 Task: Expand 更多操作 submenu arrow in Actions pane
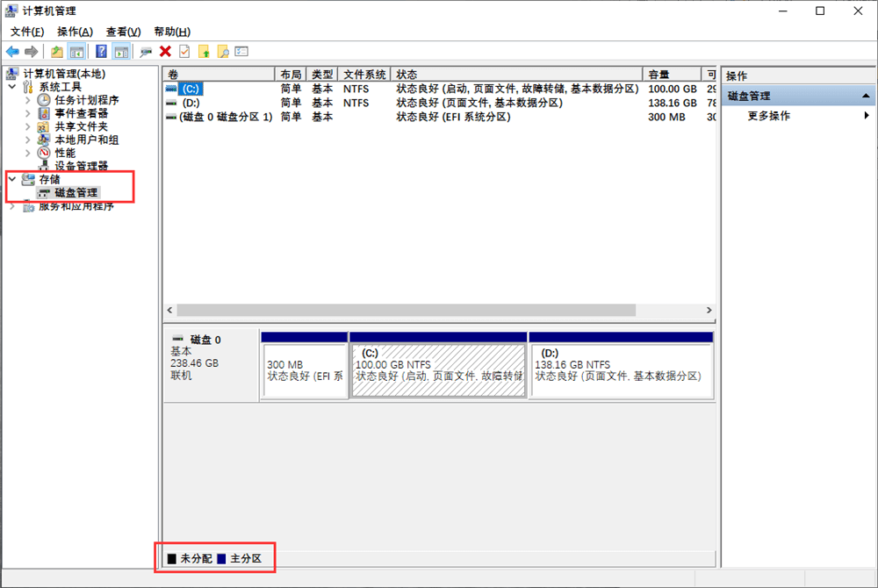pyautogui.click(x=867, y=116)
